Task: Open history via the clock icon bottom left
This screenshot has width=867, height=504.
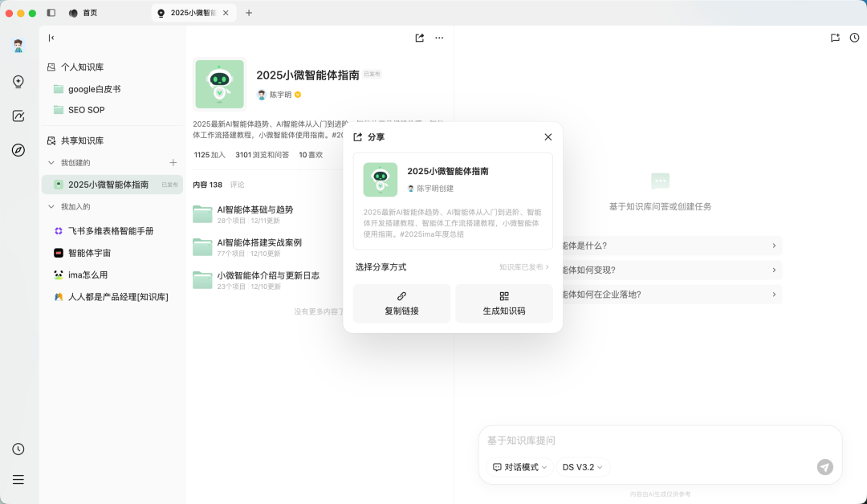Action: [18, 449]
